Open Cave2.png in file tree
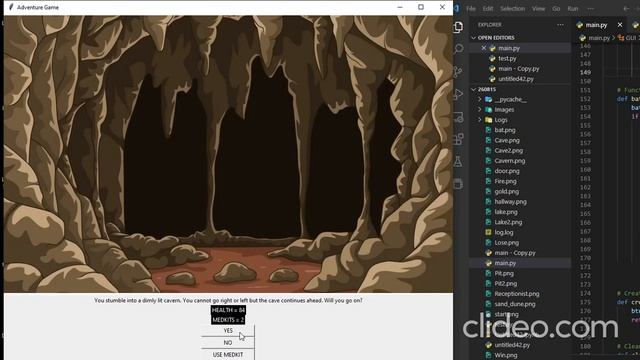 [509, 150]
